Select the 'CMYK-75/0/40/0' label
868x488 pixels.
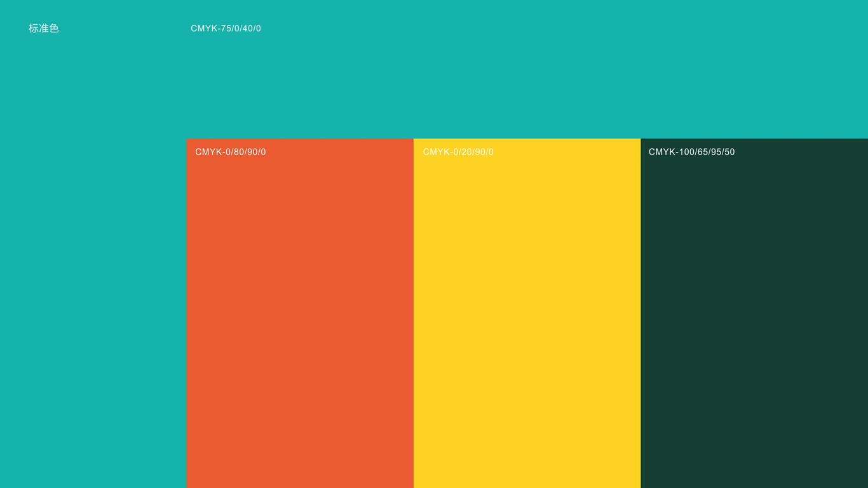[226, 29]
